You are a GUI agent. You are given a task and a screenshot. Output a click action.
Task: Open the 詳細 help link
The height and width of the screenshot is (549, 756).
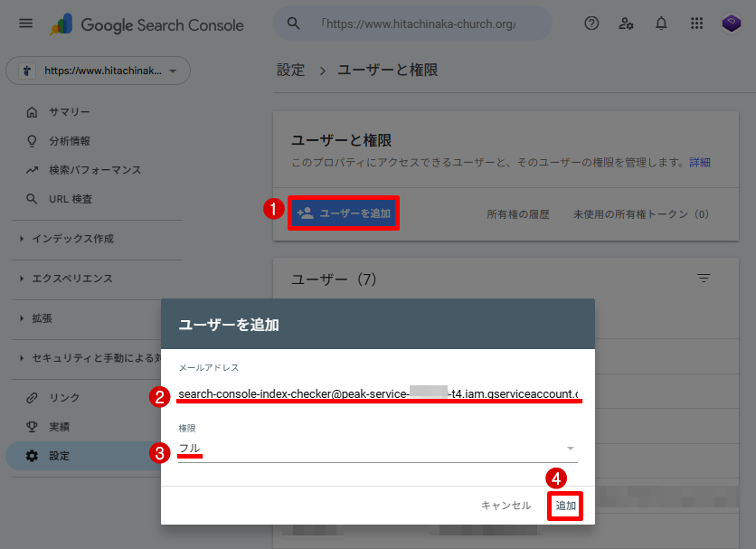point(699,163)
